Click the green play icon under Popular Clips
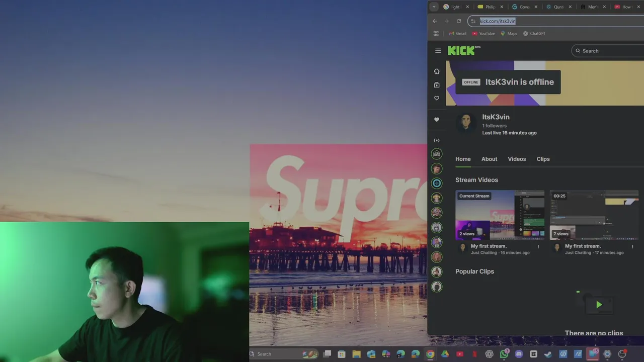644x362 pixels. click(x=599, y=304)
